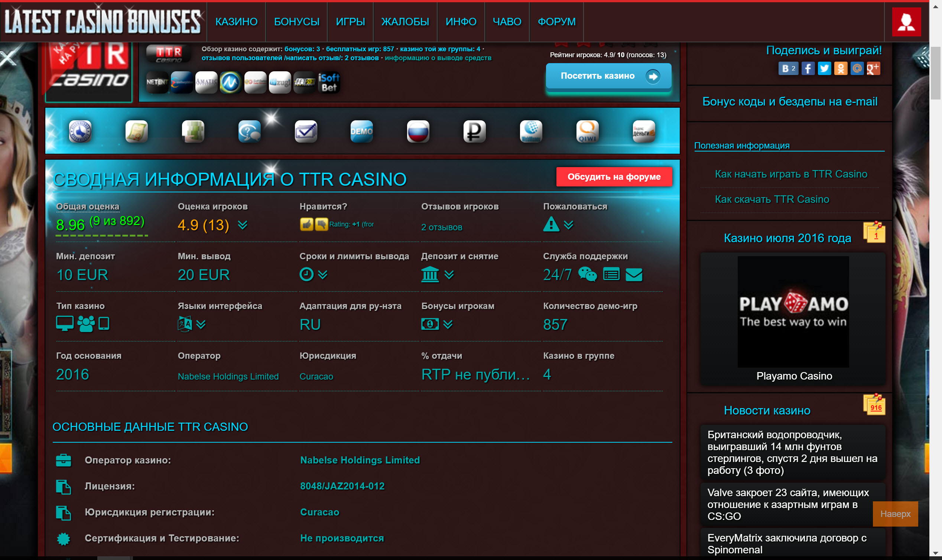Click the thumbs-up like button
942x560 pixels.
click(x=306, y=225)
